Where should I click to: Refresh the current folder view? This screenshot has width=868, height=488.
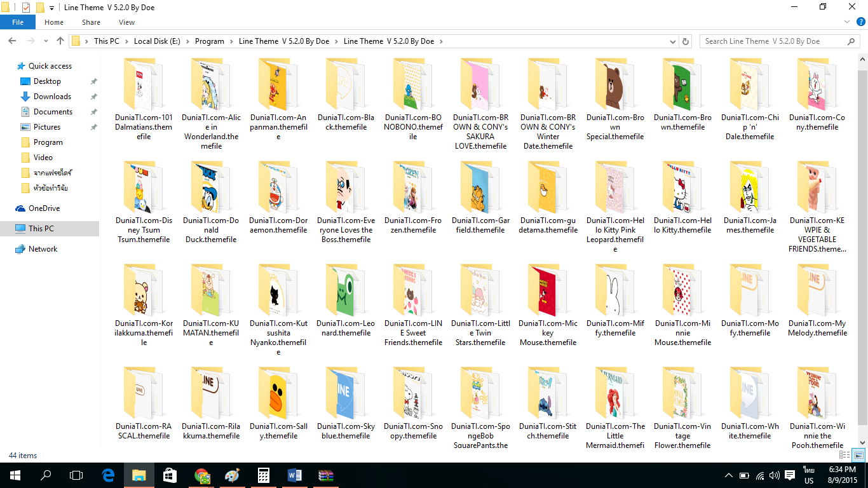click(686, 41)
